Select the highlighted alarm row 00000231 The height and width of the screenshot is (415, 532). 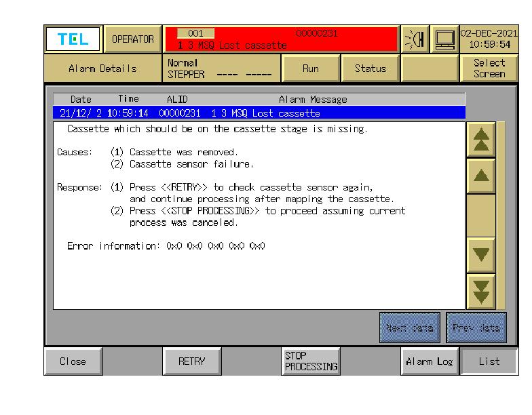coord(259,113)
